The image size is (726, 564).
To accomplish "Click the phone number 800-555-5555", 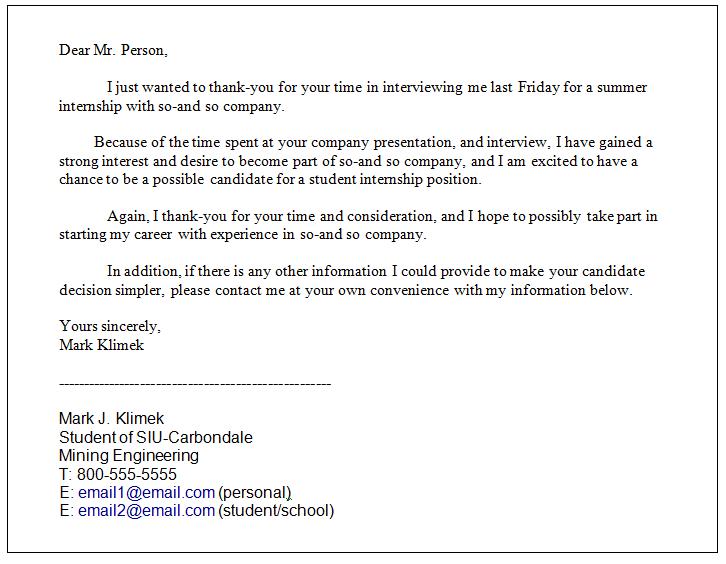I will click(x=126, y=474).
